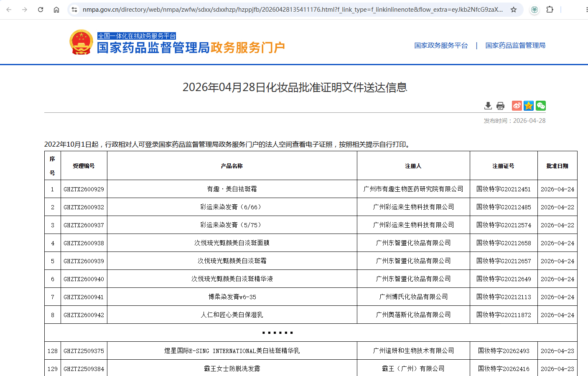The width and height of the screenshot is (588, 376).
Task: Open the browser home page
Action: coord(56,9)
